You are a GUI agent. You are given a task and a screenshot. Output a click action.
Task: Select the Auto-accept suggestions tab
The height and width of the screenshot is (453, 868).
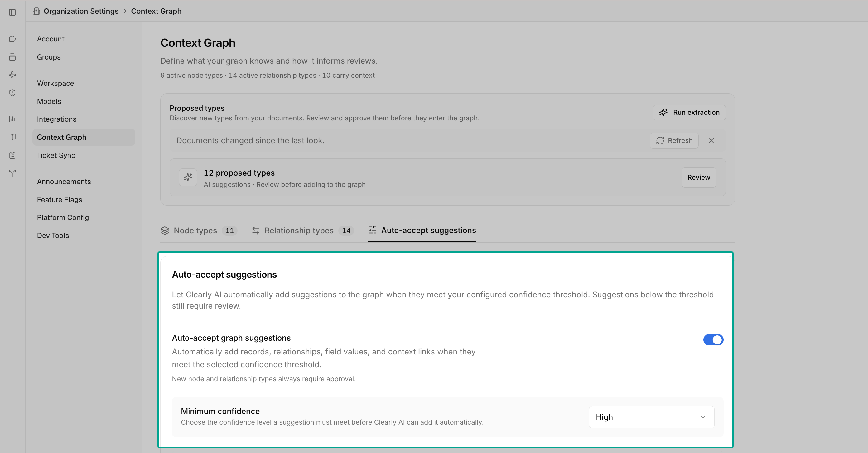[422, 230]
